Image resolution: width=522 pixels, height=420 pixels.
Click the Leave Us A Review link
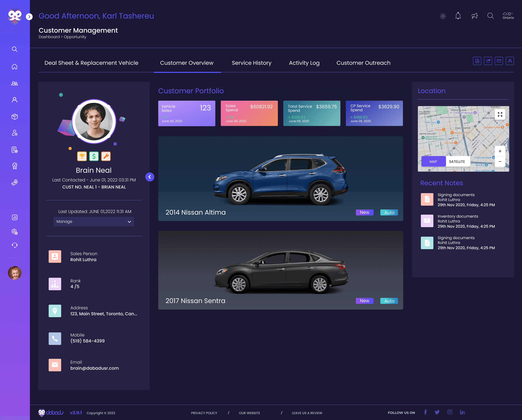[307, 413]
